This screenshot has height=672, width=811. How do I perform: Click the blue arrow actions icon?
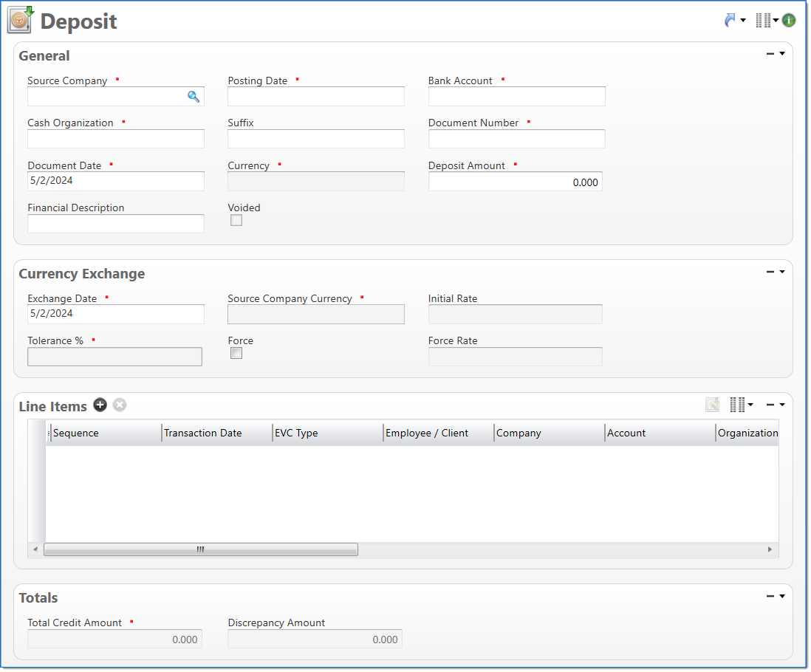[x=731, y=21]
